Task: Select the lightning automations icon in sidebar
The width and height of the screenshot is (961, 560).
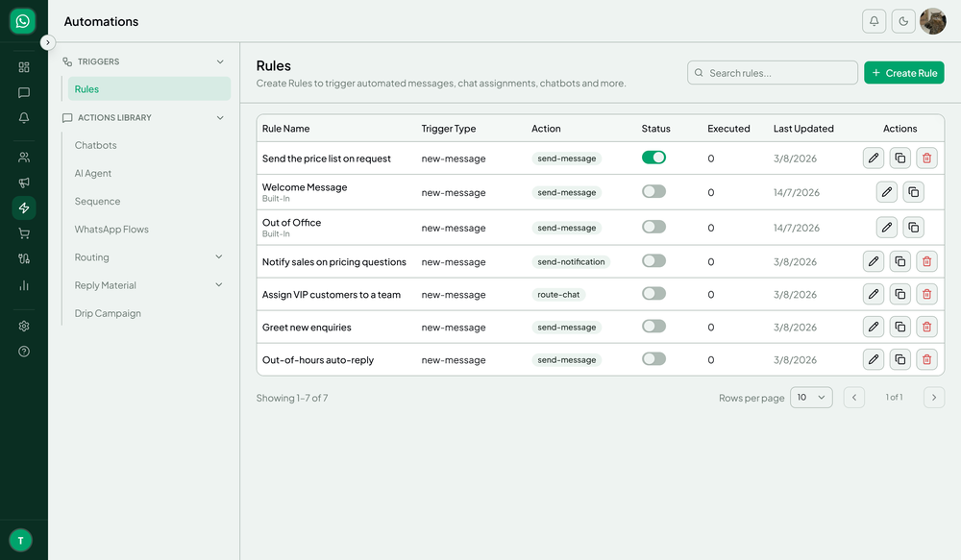Action: (x=24, y=207)
